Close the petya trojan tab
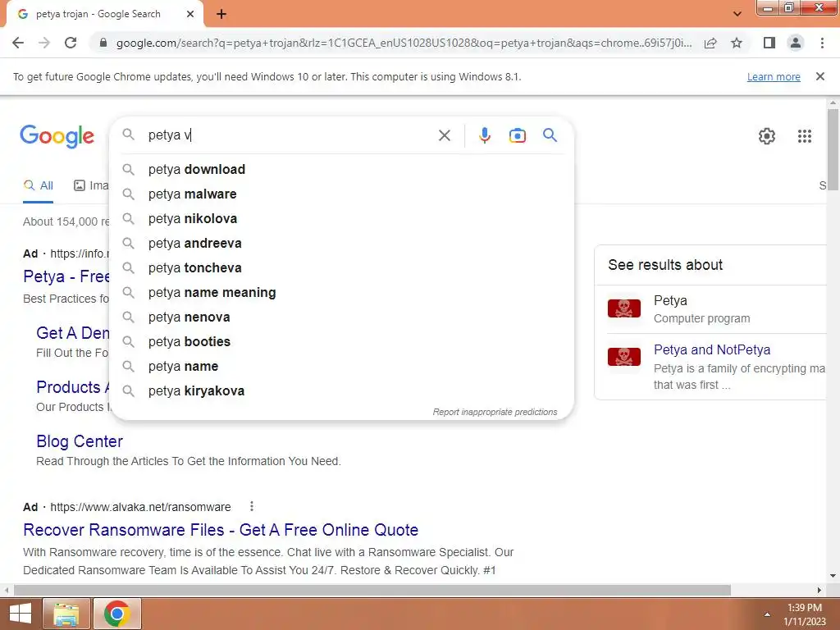The image size is (840, 630). point(190,15)
